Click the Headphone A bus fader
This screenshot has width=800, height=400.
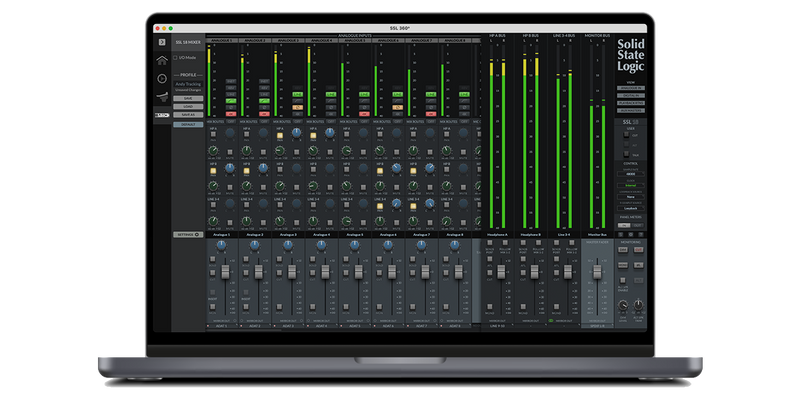[x=501, y=272]
